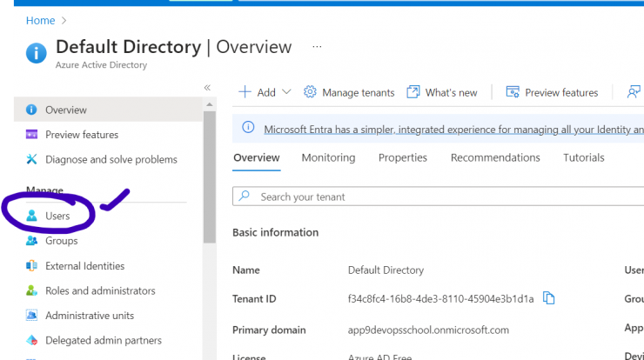Switch to the Tutorials tab

pos(584,158)
